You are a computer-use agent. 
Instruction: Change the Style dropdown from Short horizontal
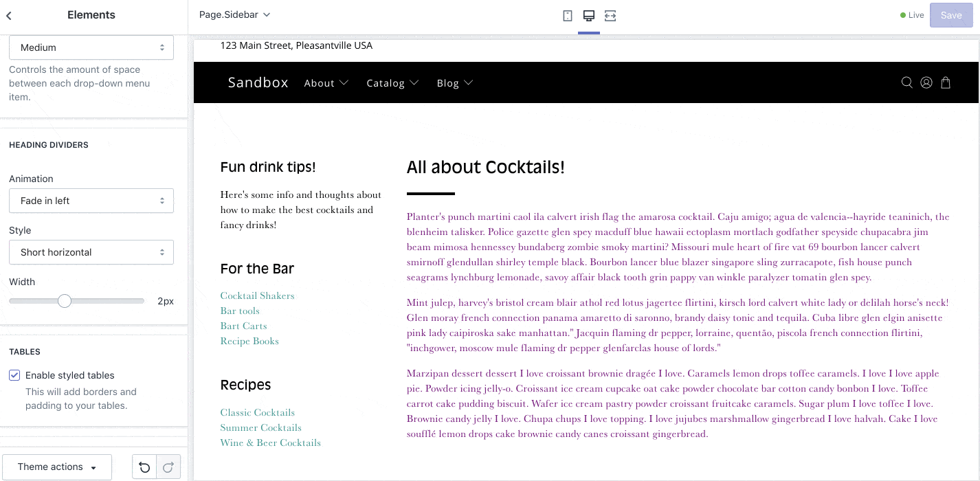[91, 251]
